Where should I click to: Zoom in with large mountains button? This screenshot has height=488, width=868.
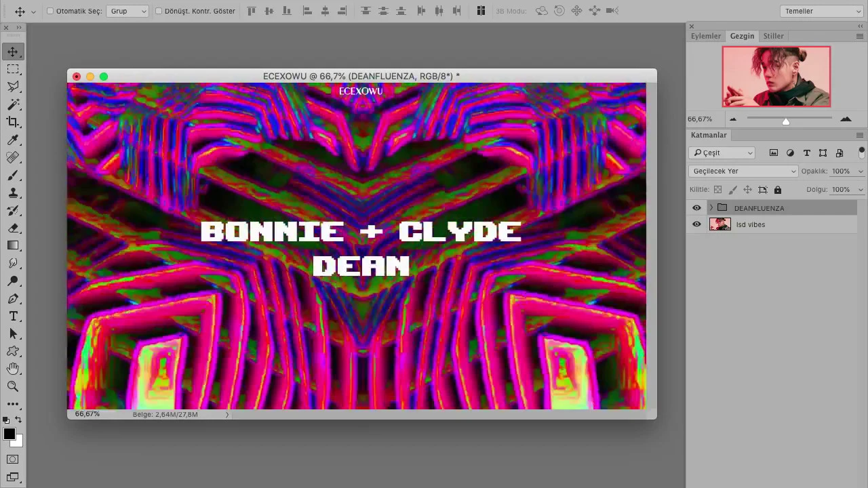(x=846, y=119)
